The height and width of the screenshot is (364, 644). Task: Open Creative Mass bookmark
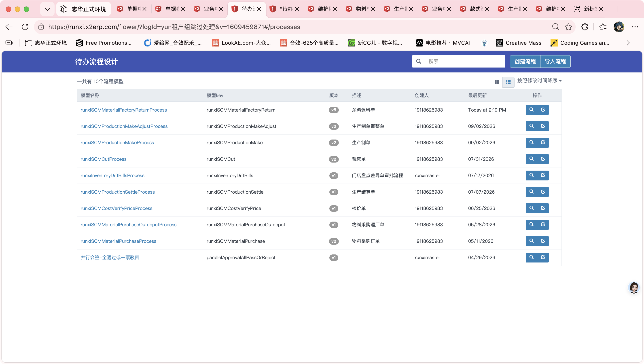(519, 43)
